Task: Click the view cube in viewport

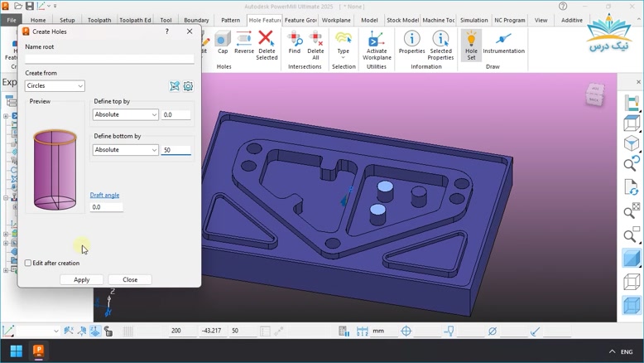Action: [x=594, y=95]
